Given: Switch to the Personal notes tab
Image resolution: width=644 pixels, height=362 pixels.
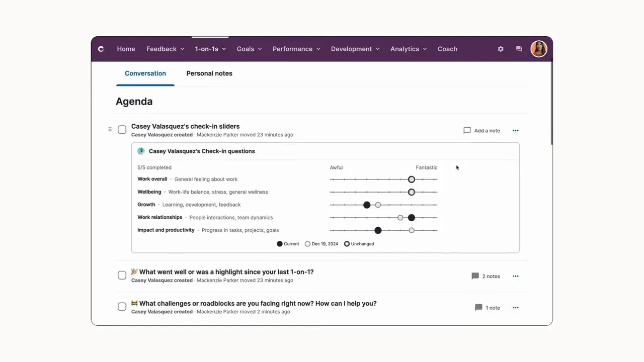Looking at the screenshot, I should click(x=209, y=73).
